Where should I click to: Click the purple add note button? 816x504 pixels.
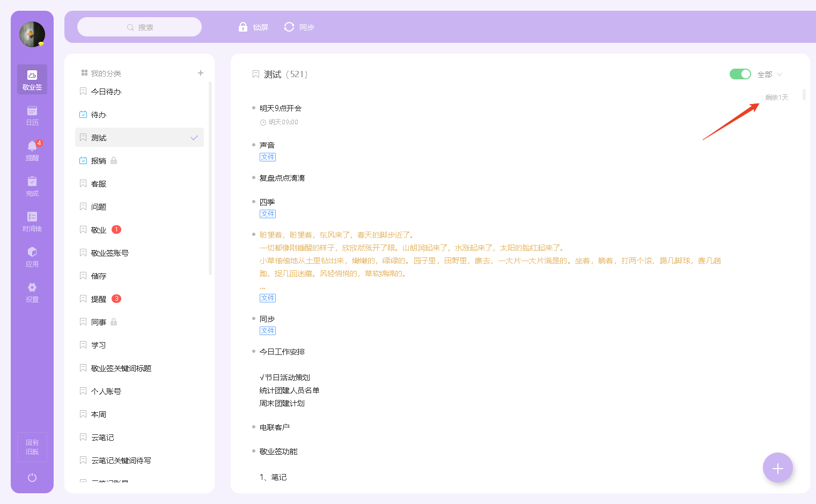[x=778, y=468]
